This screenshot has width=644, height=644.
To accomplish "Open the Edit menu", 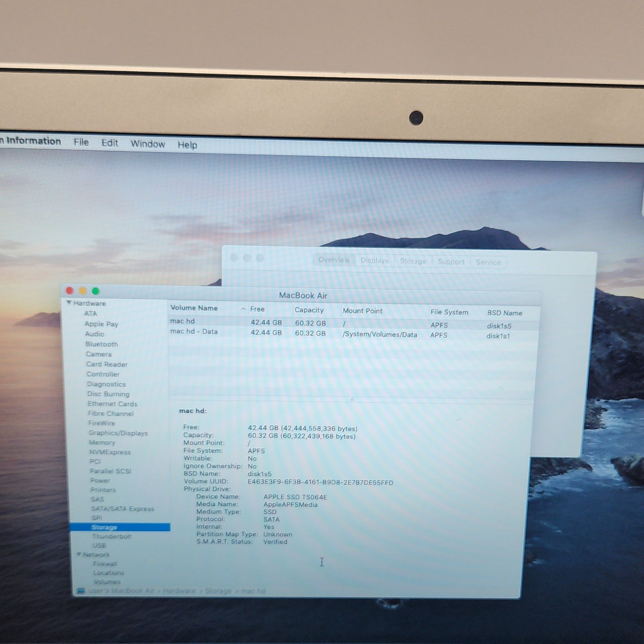I will tap(110, 143).
